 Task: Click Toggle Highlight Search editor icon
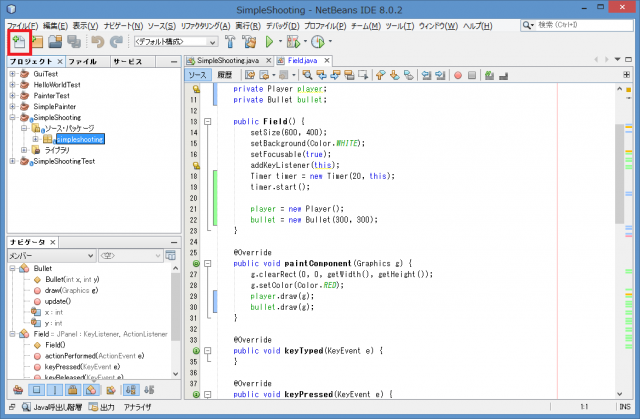tap(349, 75)
